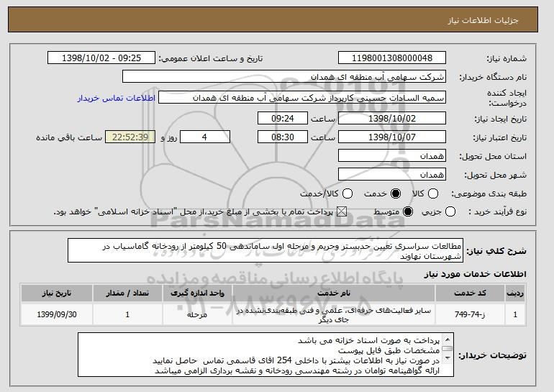Click the اطلاعات خدمات مورد نیاز heading
This screenshot has width=554, height=392.
pyautogui.click(x=475, y=274)
